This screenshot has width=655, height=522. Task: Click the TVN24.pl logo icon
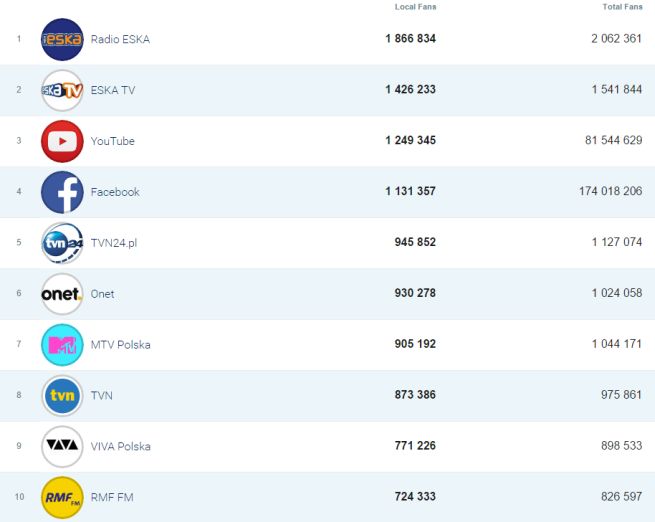(x=62, y=243)
